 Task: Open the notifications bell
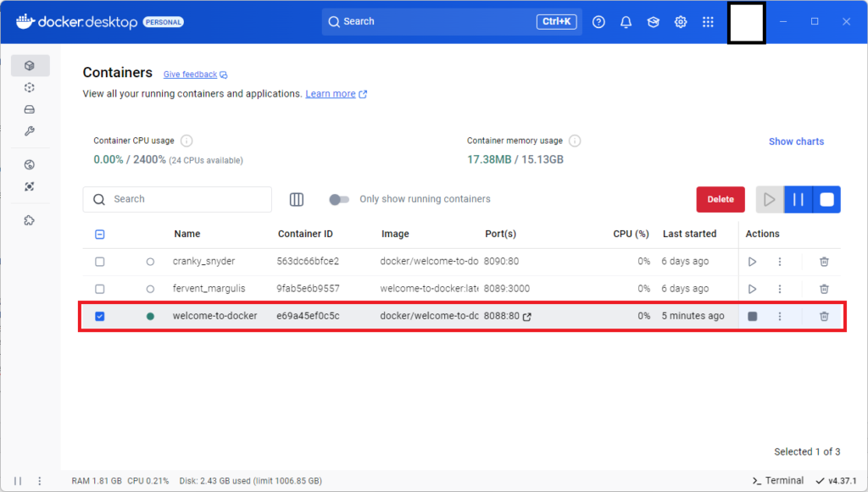click(x=626, y=22)
